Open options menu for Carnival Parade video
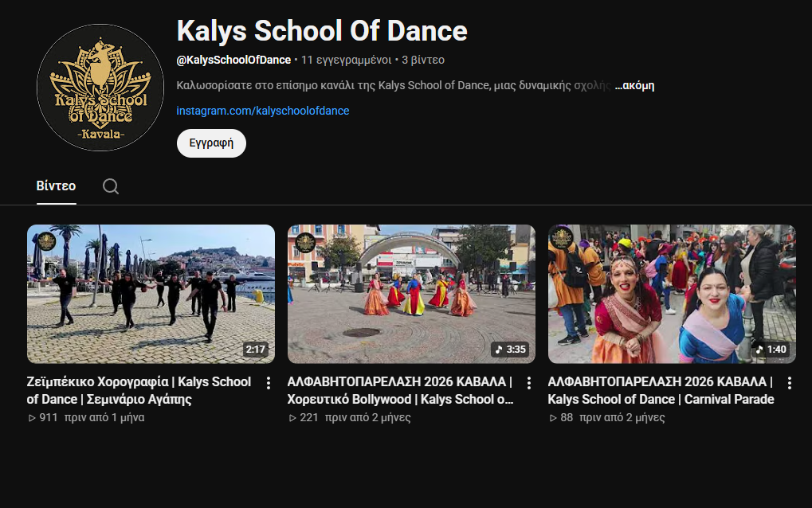The image size is (812, 508). [x=789, y=383]
